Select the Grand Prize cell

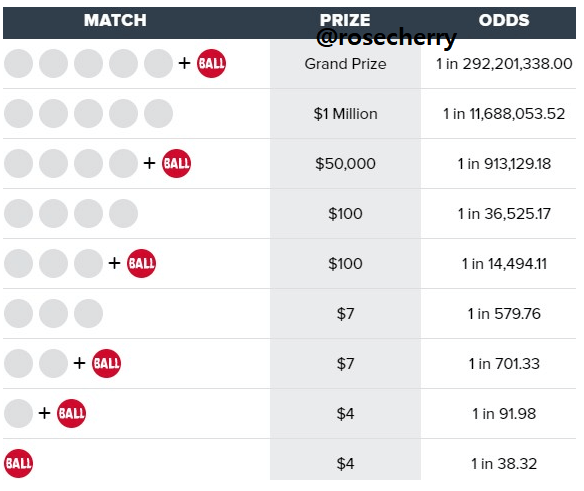coord(345,64)
